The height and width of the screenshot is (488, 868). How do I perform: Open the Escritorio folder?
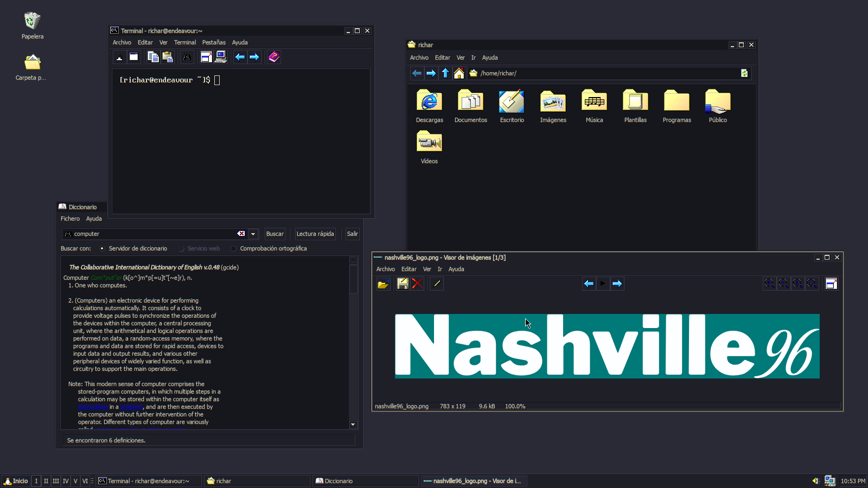tap(512, 106)
